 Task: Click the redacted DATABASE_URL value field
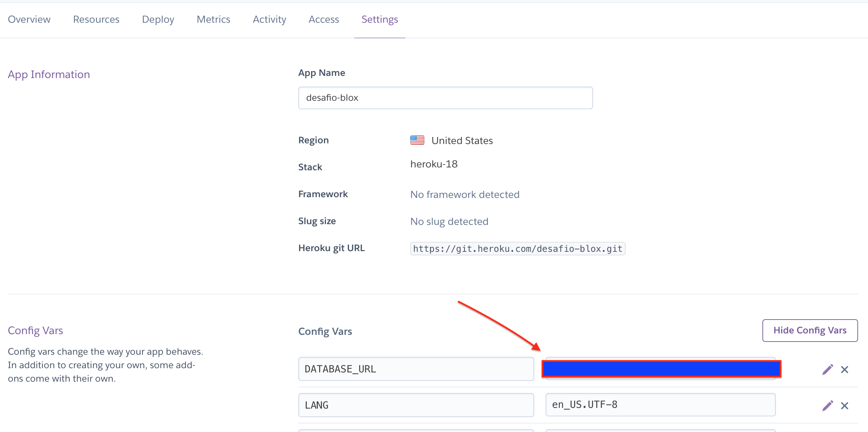pos(661,369)
